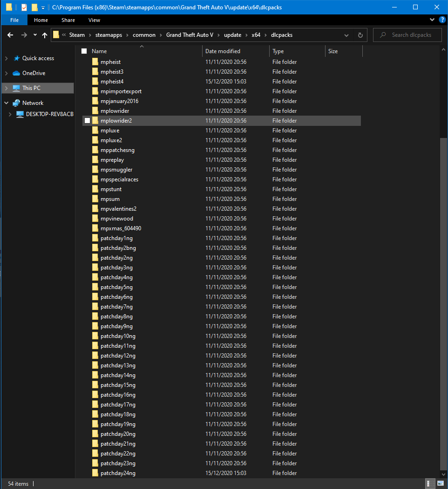Click the Refresh button in address bar
This screenshot has width=448, height=489.
click(x=360, y=35)
